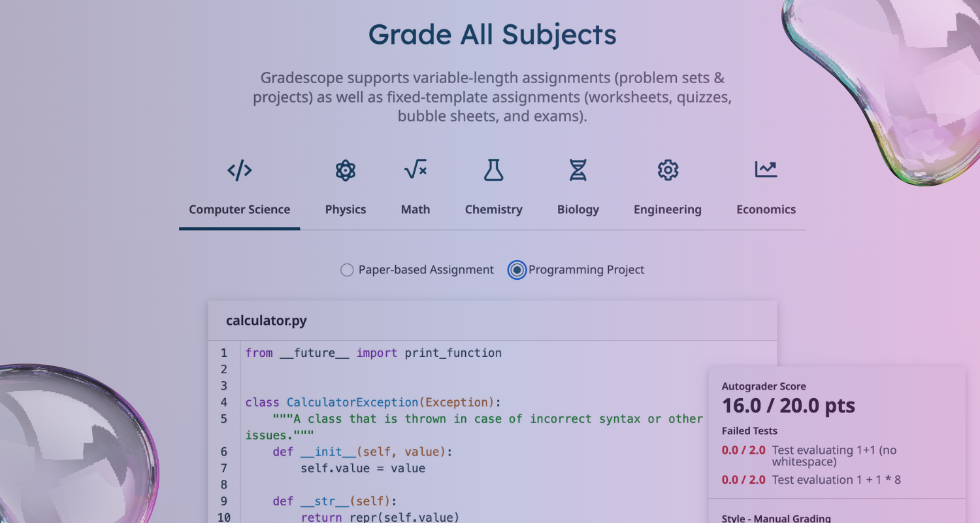Click the Engineering gear icon

(667, 171)
